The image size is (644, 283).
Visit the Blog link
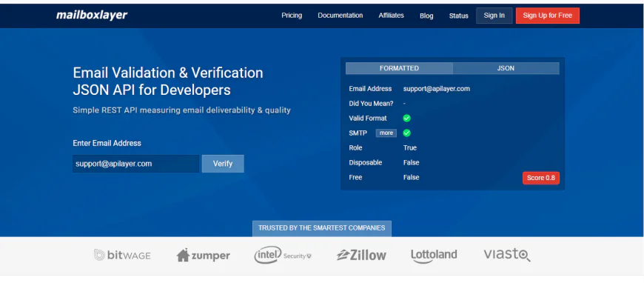click(426, 16)
